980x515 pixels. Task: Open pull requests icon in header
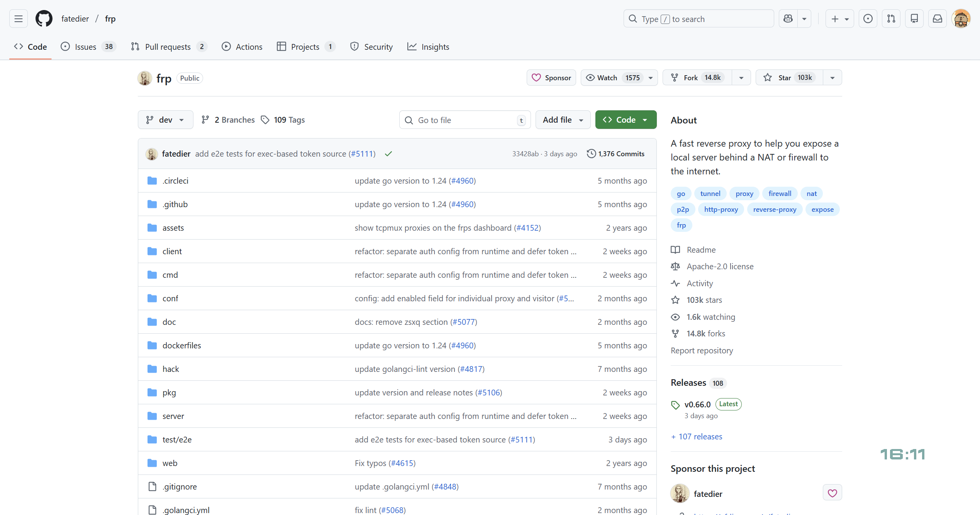[x=891, y=19]
